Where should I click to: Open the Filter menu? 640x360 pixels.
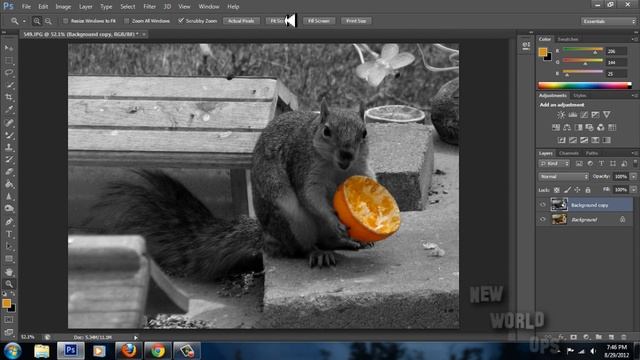point(149,7)
